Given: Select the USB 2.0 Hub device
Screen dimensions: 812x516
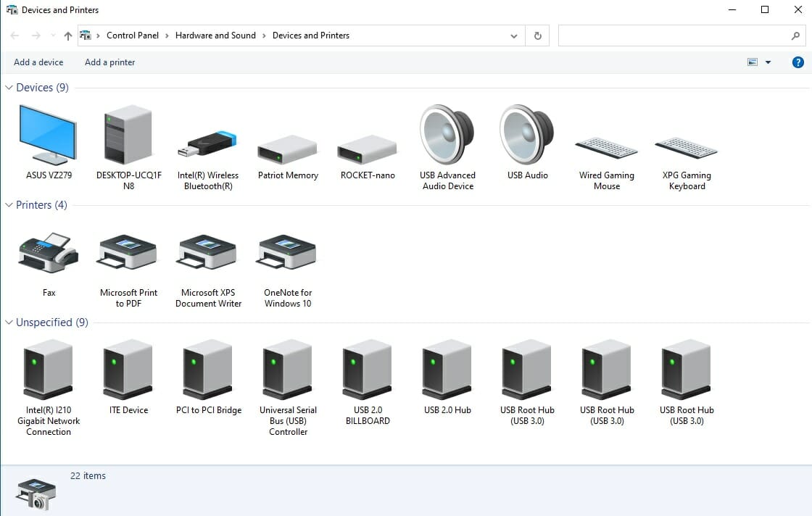Looking at the screenshot, I should pos(447,370).
